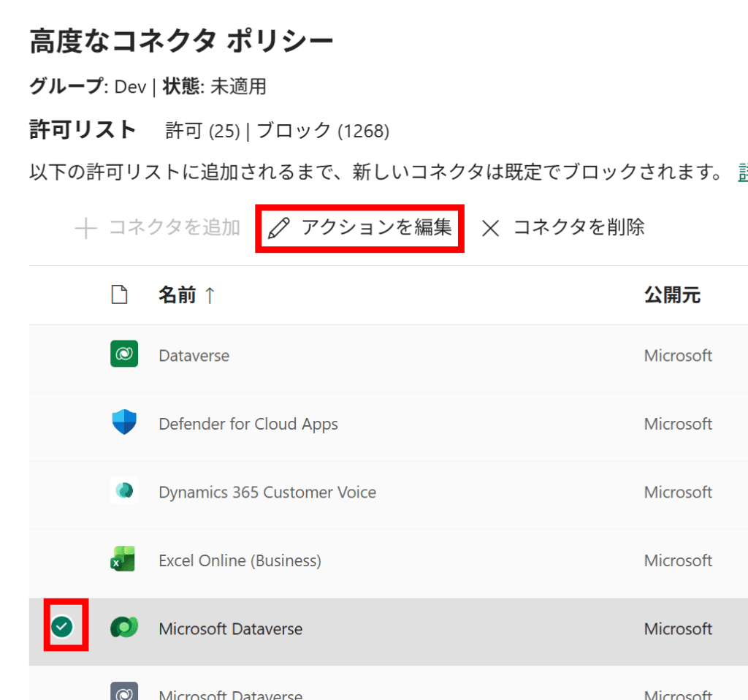Click the アクションを編集 button

tap(360, 228)
